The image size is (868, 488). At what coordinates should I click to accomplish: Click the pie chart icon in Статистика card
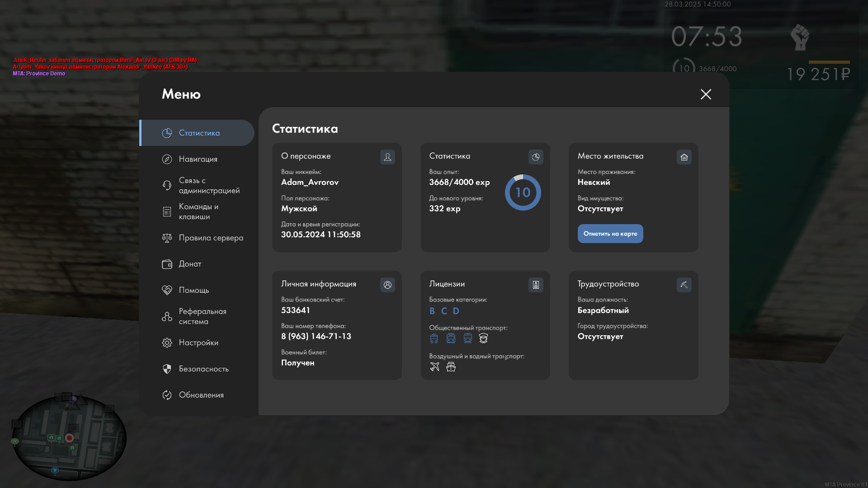(536, 157)
